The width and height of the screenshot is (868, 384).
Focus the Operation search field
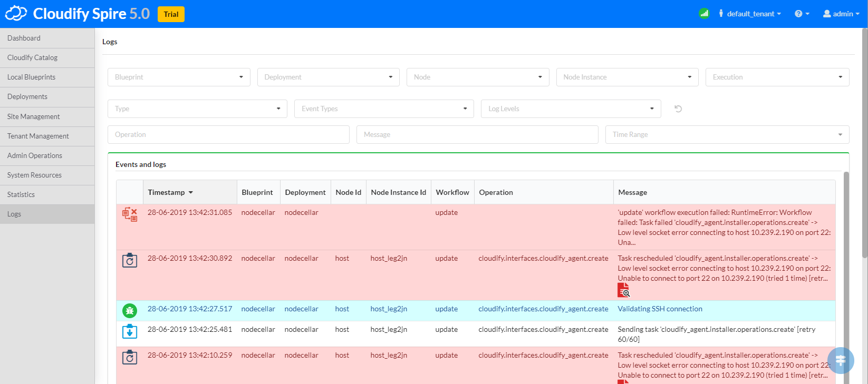[x=228, y=134]
